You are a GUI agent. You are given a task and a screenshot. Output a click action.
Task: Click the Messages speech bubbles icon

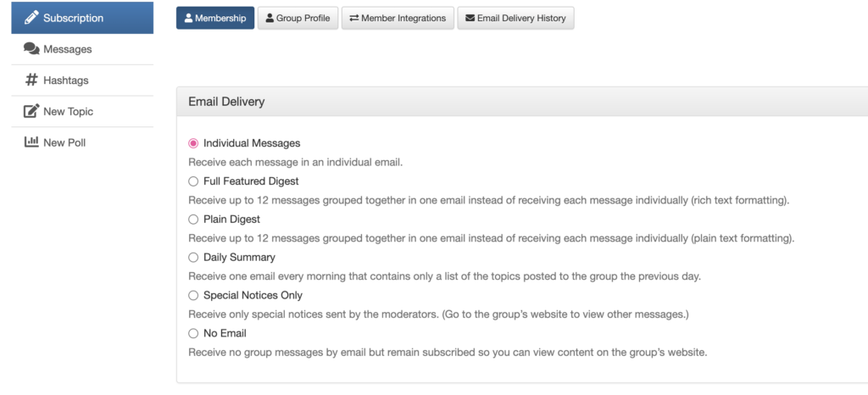31,49
